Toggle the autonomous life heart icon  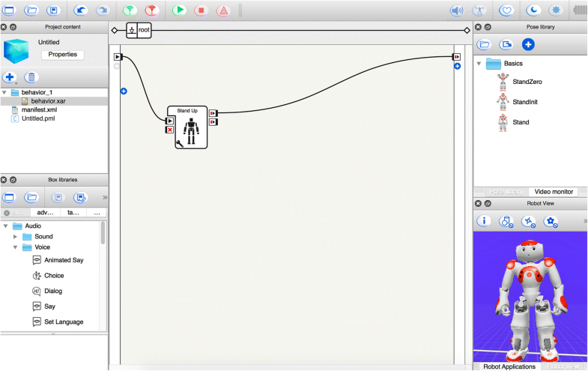tap(507, 10)
